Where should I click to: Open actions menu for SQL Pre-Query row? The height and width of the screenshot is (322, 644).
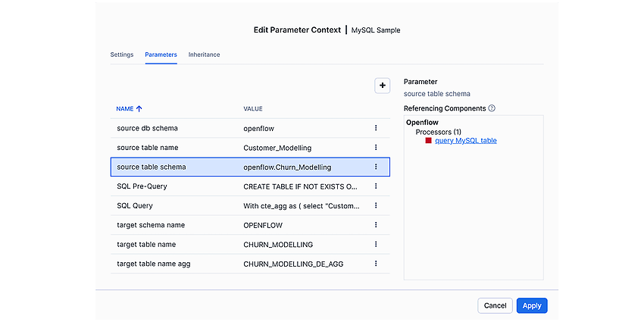[375, 186]
